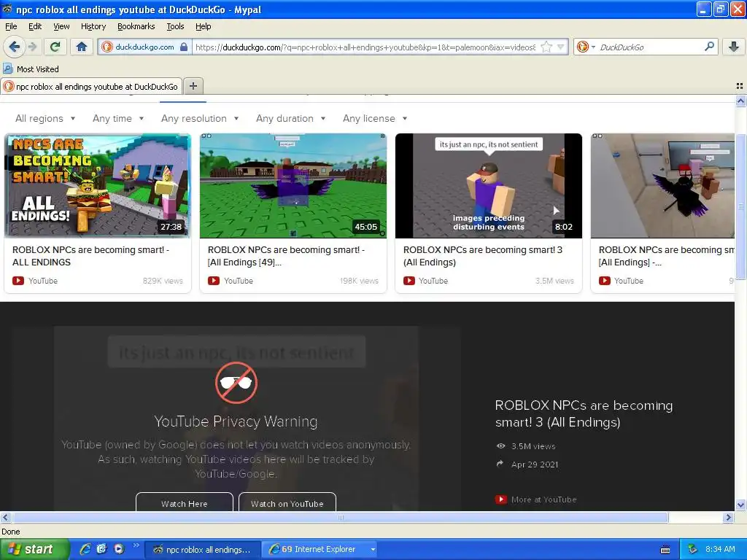This screenshot has width=747, height=560.
Task: Open the 69 Internet Explorer taskbar group
Action: [321, 550]
